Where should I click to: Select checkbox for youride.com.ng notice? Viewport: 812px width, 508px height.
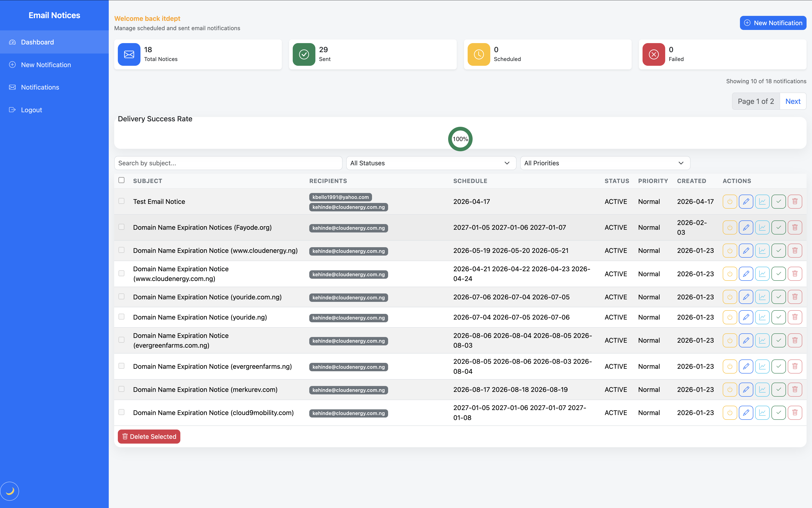click(121, 296)
